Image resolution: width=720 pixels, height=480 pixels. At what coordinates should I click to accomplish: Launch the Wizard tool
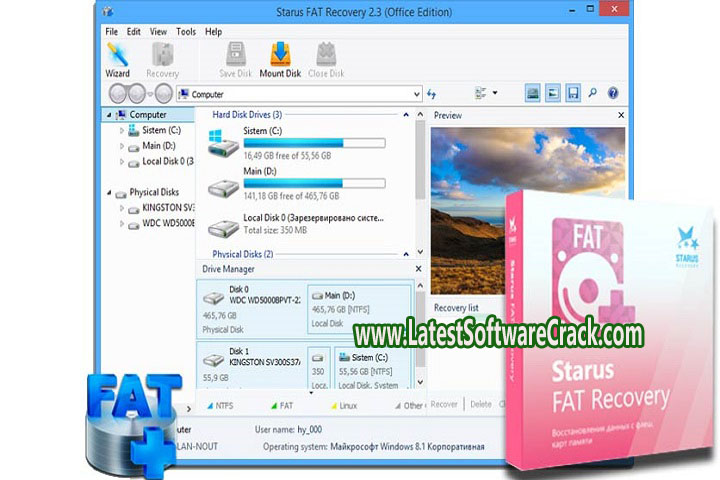coord(117,58)
